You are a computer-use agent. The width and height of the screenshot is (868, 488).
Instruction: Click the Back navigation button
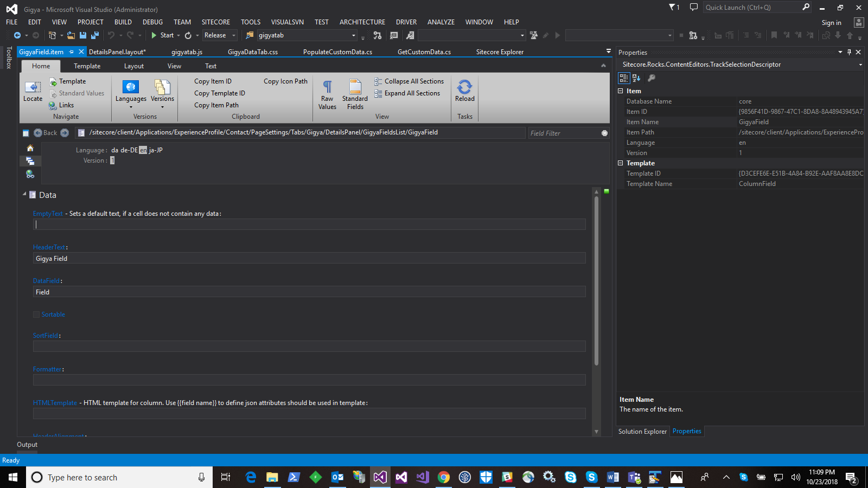point(46,133)
